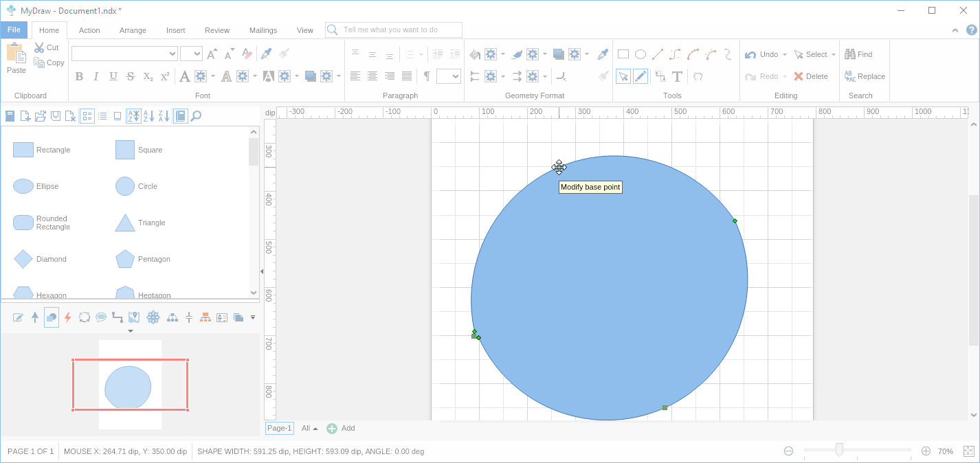Toggle the no-sort AZ option
The width and height of the screenshot is (980, 463).
[134, 116]
